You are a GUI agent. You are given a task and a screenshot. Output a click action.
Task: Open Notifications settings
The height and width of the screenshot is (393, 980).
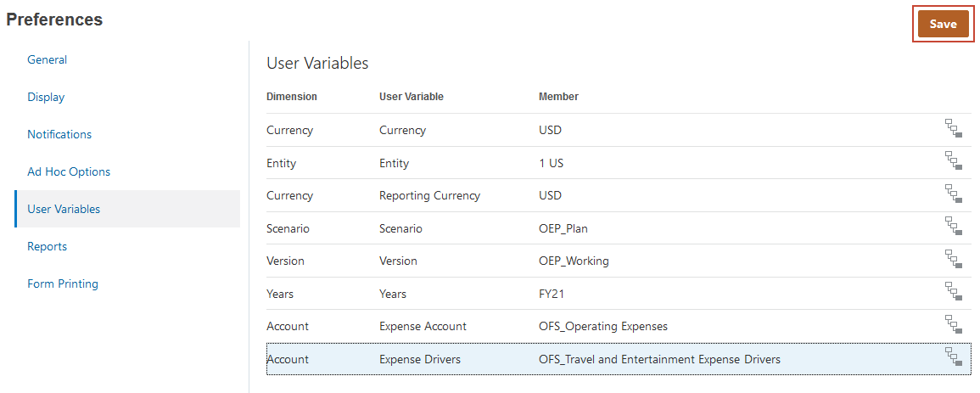point(59,134)
